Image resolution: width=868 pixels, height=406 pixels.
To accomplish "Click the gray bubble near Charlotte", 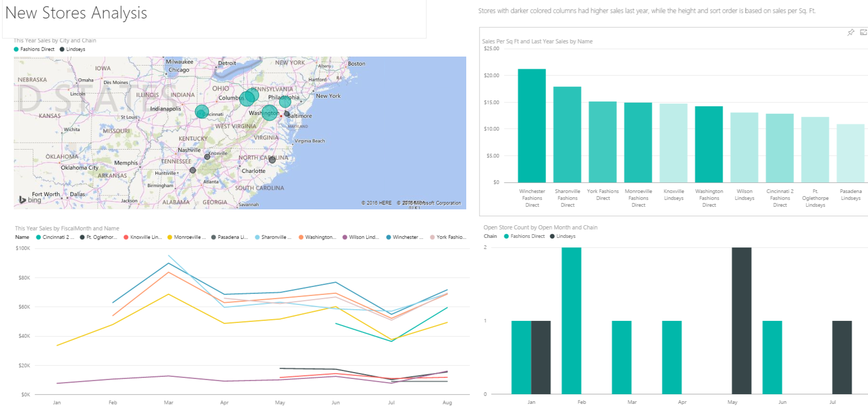I will (272, 160).
